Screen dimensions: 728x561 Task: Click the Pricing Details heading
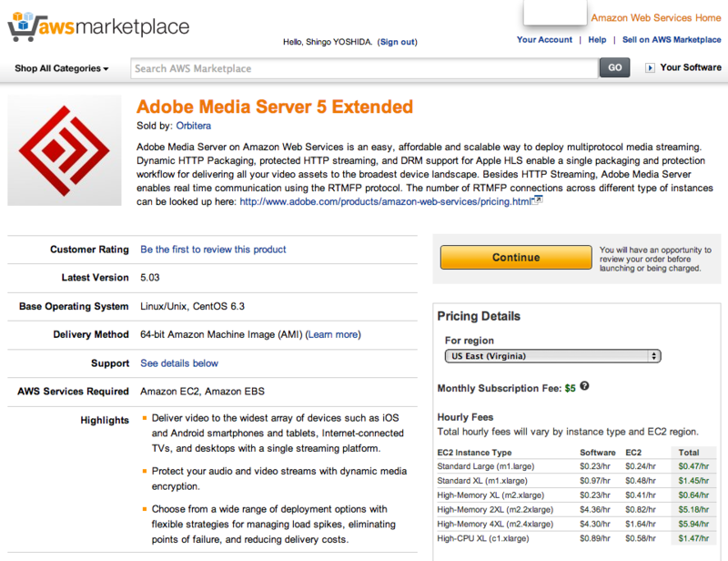click(479, 317)
